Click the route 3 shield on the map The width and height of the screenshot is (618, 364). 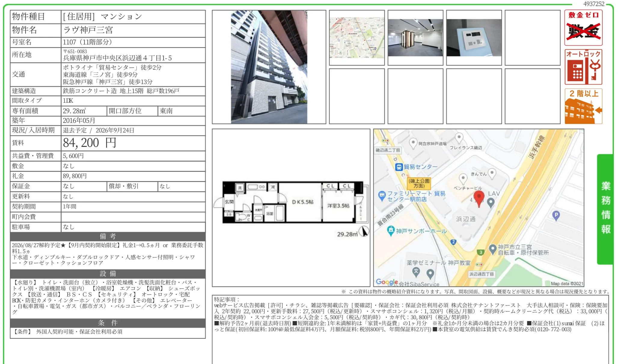coord(481,252)
